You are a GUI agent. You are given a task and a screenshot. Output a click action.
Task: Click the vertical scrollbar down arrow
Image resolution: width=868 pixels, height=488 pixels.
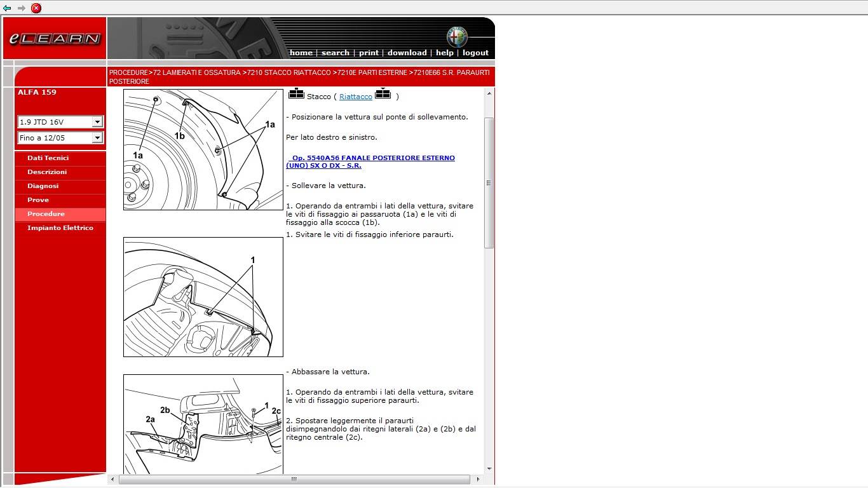tap(489, 469)
